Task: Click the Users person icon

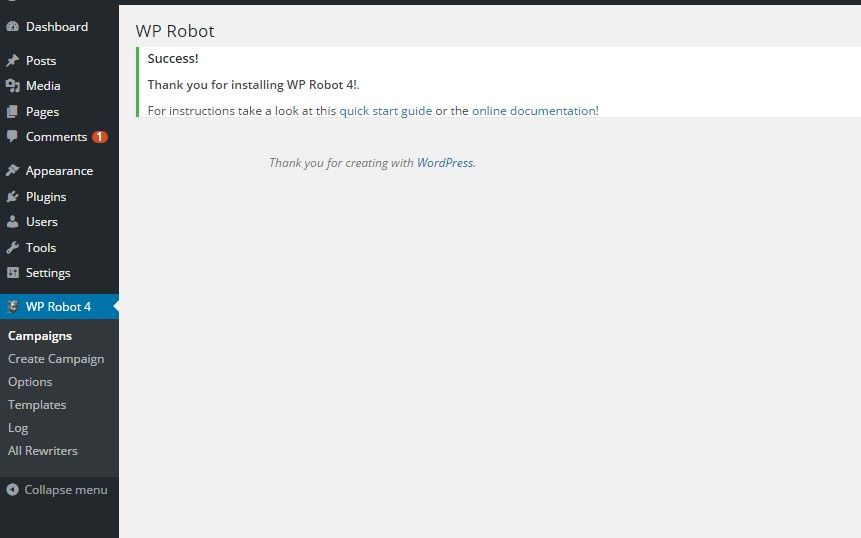Action: 13,222
